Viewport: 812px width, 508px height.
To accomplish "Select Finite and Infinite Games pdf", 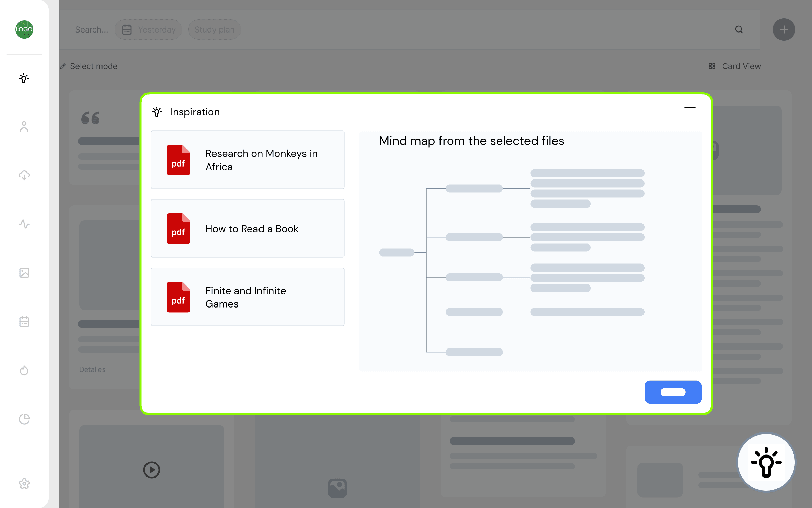I will [247, 297].
